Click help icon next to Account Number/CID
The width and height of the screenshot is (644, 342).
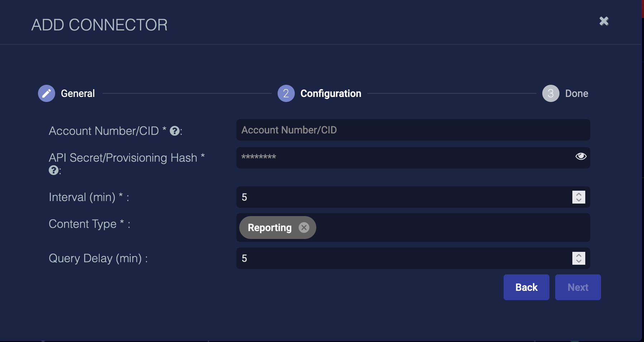pyautogui.click(x=174, y=131)
